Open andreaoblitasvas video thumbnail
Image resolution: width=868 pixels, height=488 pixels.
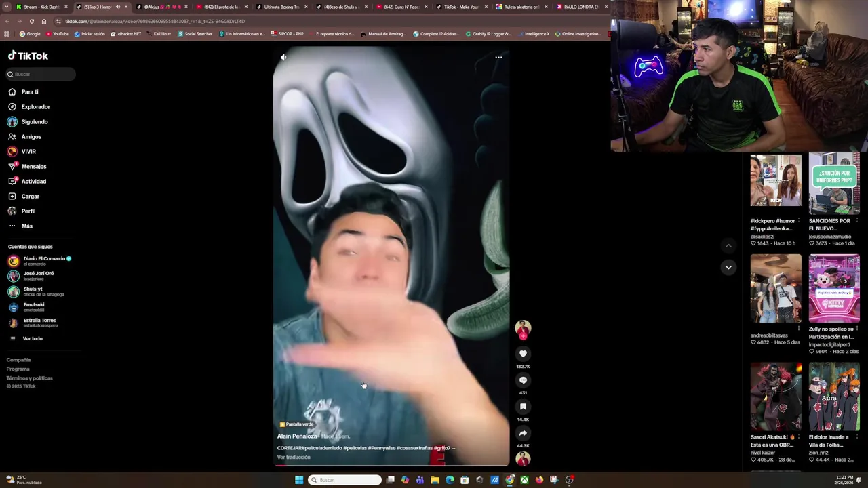(776, 289)
